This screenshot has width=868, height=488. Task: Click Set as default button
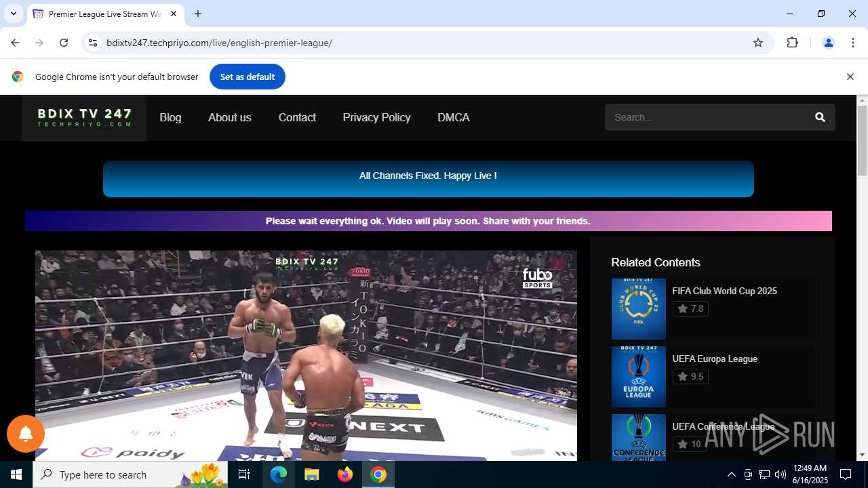[248, 77]
